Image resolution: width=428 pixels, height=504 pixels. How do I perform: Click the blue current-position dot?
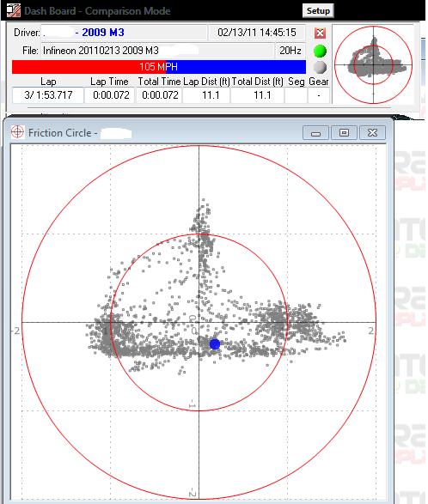pos(215,344)
